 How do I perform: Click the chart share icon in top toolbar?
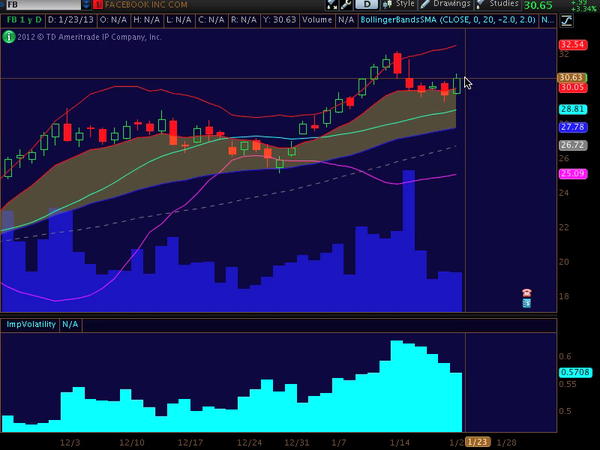pyautogui.click(x=331, y=4)
